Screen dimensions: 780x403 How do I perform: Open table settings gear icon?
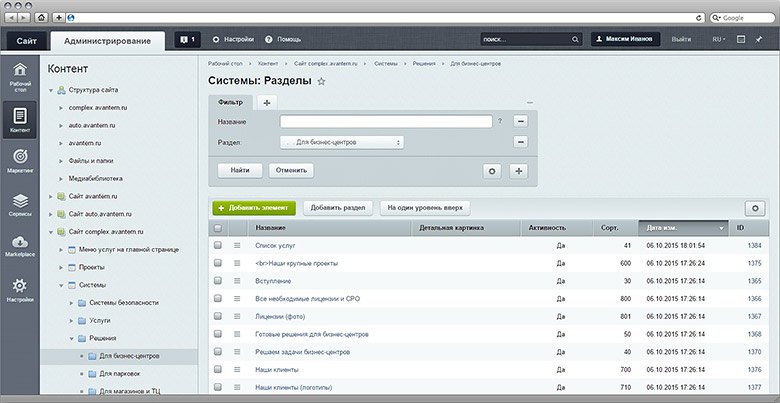coord(756,207)
